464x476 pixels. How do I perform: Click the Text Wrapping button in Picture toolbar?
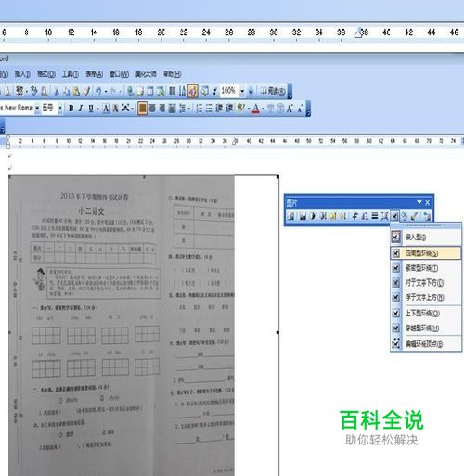click(x=394, y=216)
